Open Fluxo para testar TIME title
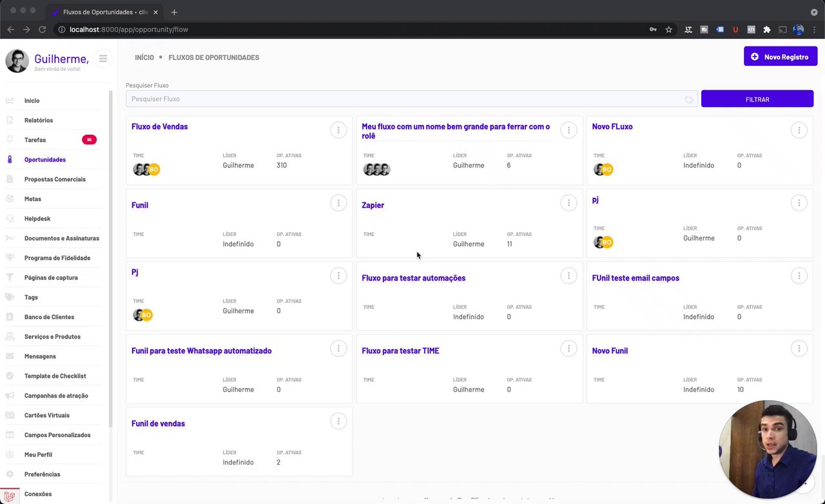The width and height of the screenshot is (825, 504). (x=400, y=351)
